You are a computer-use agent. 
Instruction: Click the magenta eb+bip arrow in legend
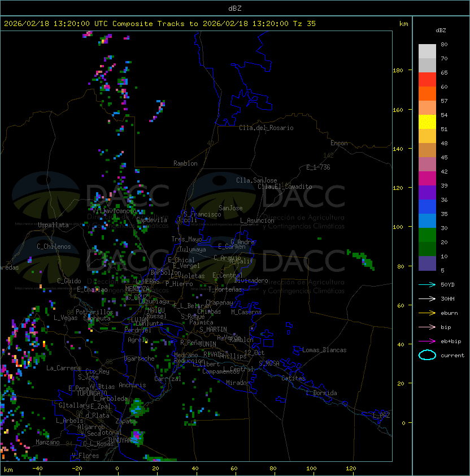click(427, 341)
